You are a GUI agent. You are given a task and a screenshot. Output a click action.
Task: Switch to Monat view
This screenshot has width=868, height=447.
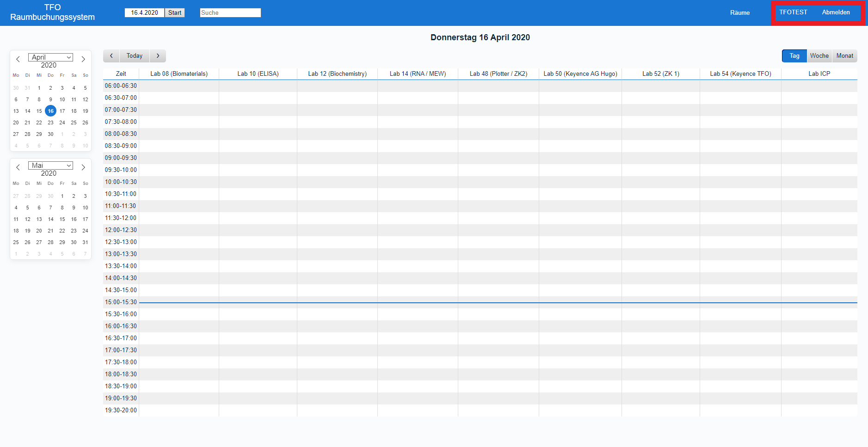[844, 56]
